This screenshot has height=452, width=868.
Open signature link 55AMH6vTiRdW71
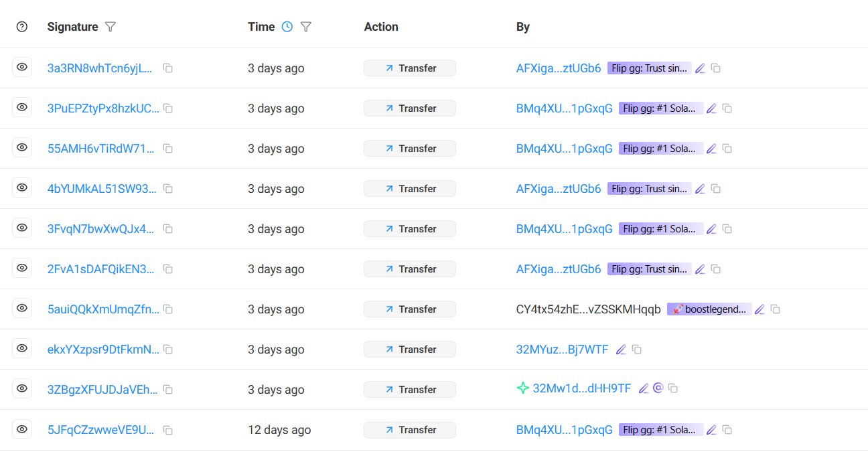(101, 149)
